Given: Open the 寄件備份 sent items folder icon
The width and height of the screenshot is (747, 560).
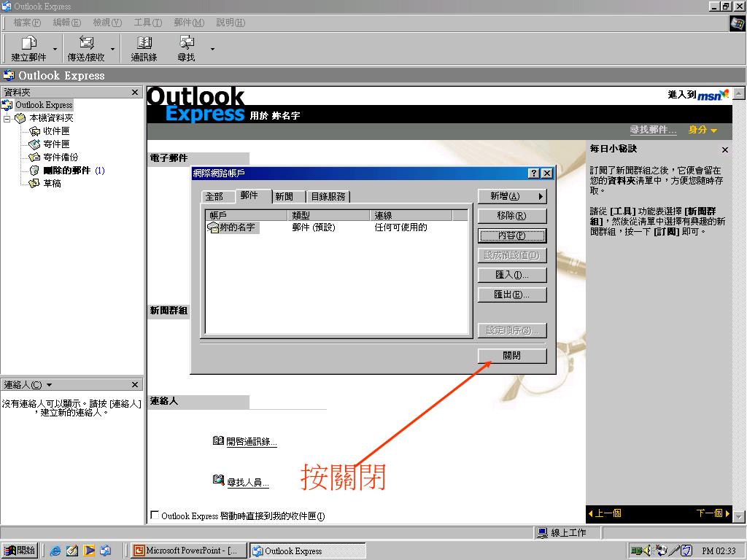Looking at the screenshot, I should 35,157.
